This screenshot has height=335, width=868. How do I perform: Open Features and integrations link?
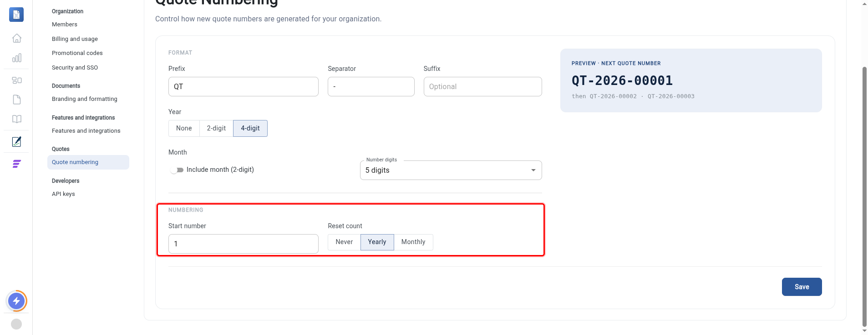click(86, 131)
